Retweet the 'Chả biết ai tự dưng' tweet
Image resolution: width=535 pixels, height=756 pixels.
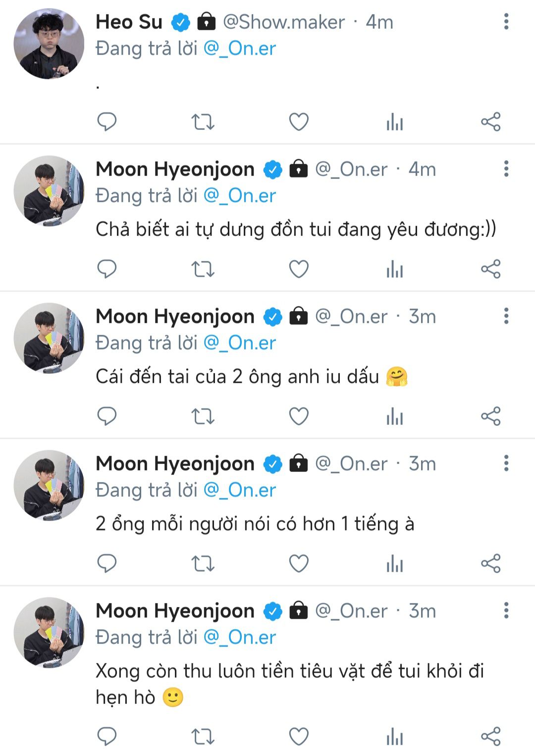203,269
